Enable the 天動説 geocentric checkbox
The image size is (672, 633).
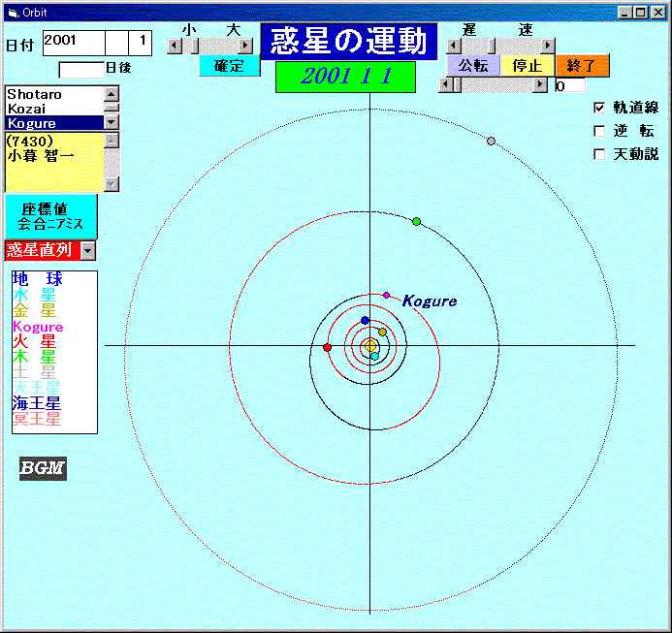tap(598, 154)
